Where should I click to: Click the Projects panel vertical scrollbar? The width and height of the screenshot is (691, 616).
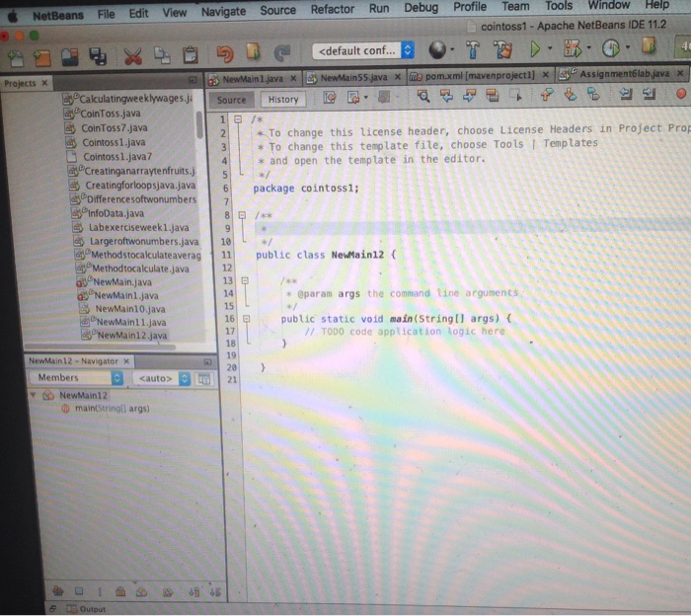coord(199,124)
